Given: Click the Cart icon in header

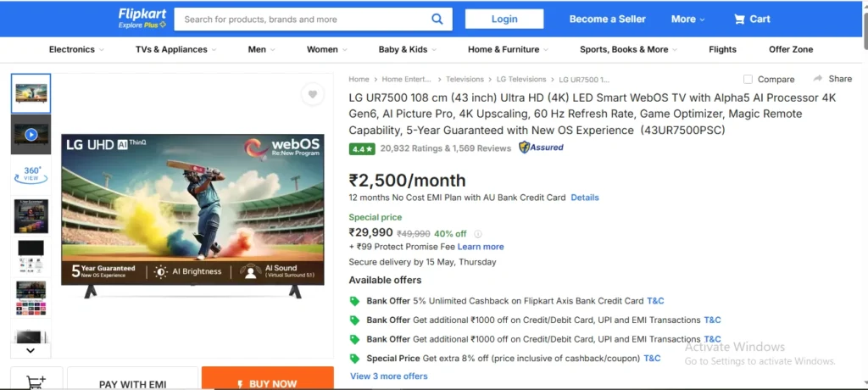Looking at the screenshot, I should pyautogui.click(x=739, y=19).
